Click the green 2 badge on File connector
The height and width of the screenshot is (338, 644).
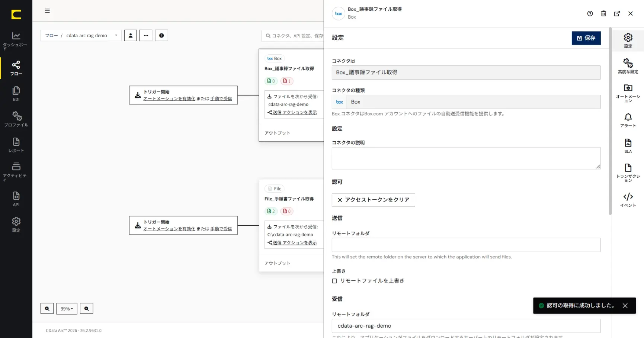[x=271, y=211]
